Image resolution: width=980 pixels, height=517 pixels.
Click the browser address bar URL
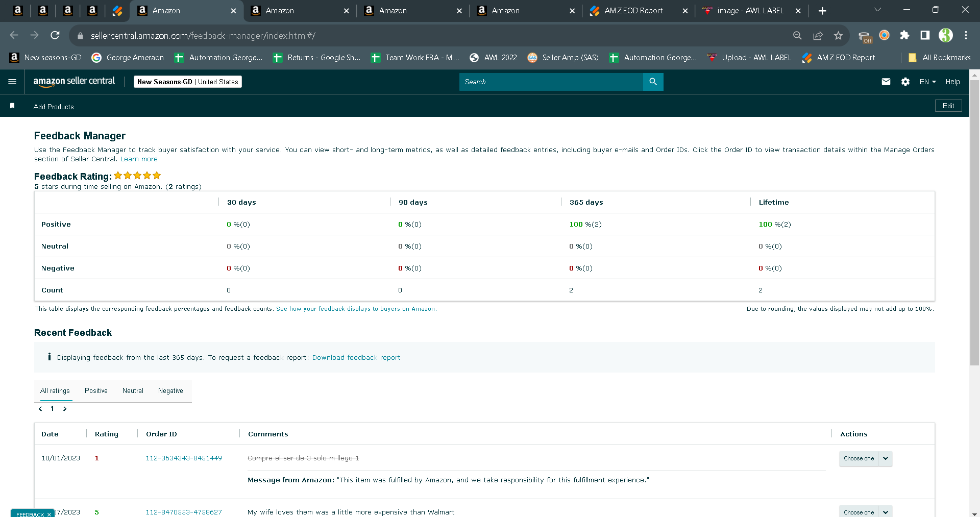pos(203,35)
